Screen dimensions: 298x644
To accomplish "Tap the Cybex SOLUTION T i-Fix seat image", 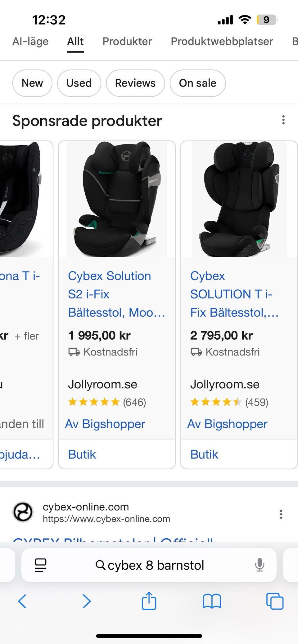I will (x=239, y=199).
